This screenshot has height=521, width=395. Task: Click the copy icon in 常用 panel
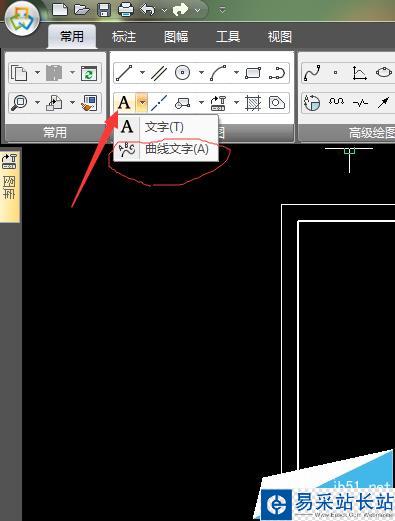(19, 73)
